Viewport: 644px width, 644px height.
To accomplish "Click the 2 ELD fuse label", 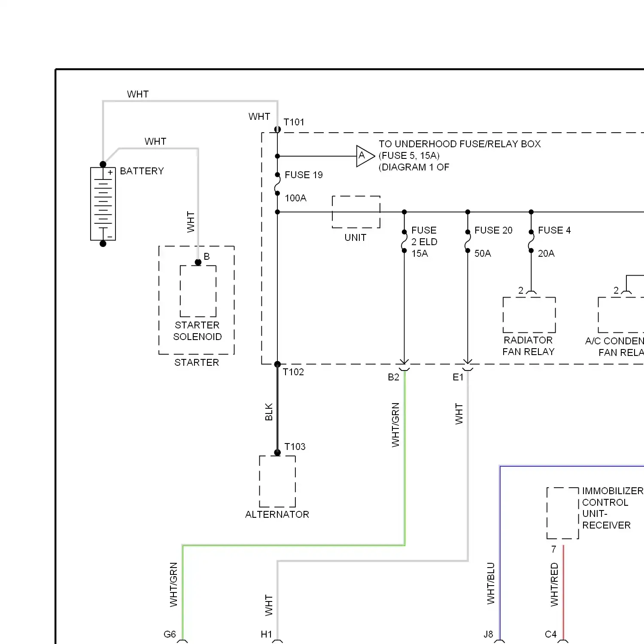I will point(424,242).
